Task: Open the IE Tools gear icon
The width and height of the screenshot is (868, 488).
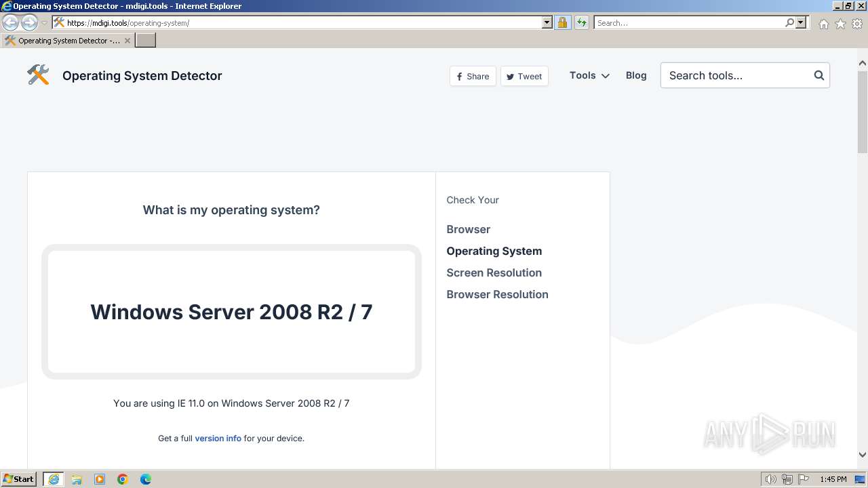Action: [x=857, y=24]
